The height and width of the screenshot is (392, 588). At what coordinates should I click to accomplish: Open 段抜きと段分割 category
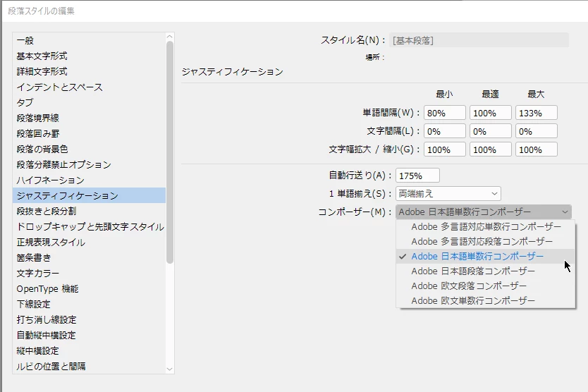tap(89, 211)
